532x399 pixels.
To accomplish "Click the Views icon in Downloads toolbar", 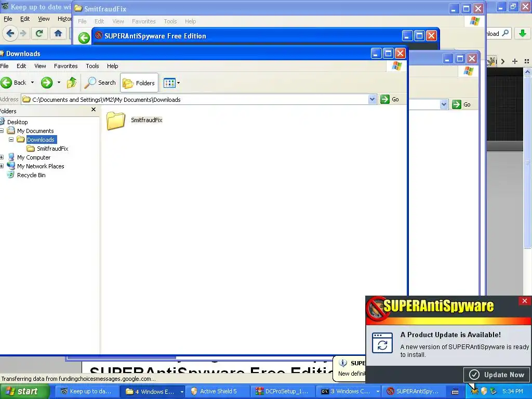I will point(169,83).
